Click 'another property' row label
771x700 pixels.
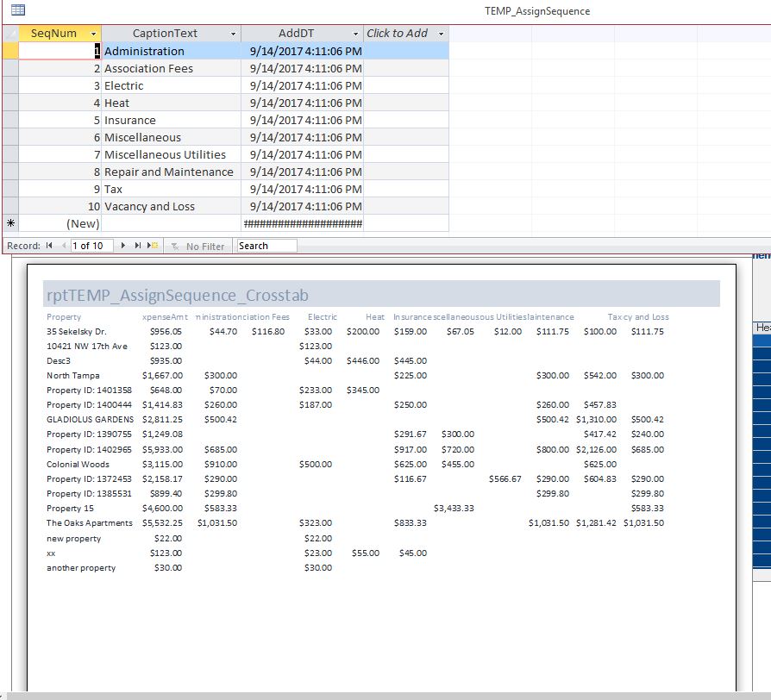[81, 568]
